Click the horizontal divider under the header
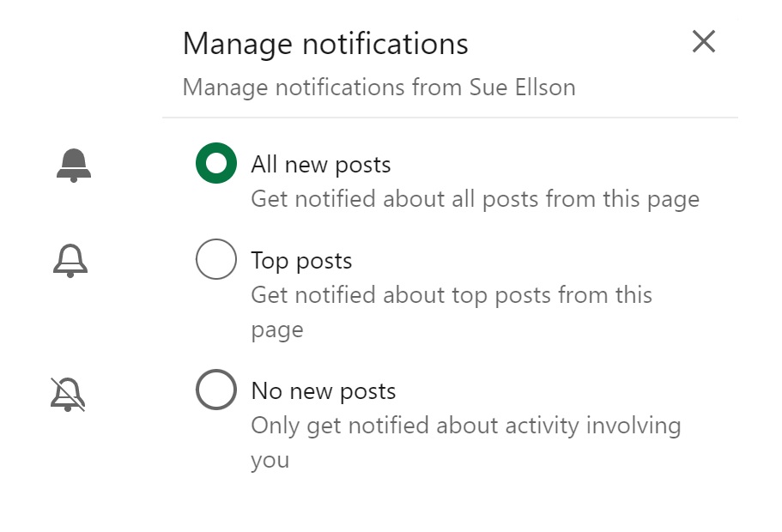The width and height of the screenshot is (782, 532). tap(450, 118)
